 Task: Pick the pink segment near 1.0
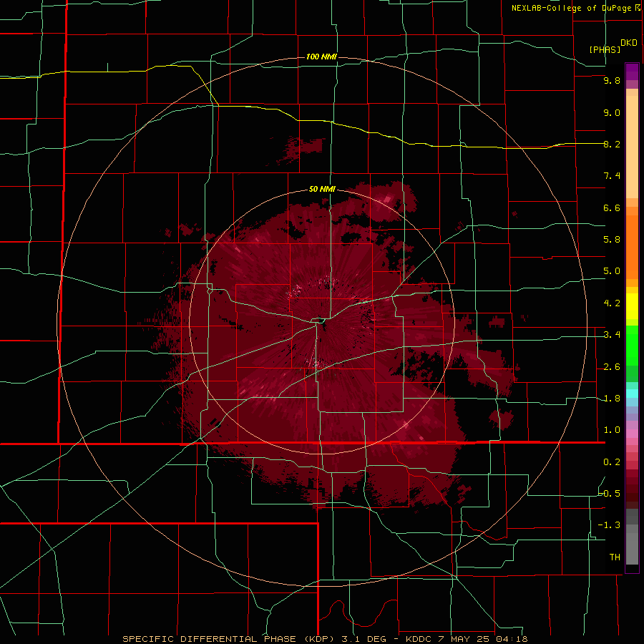coord(632,434)
